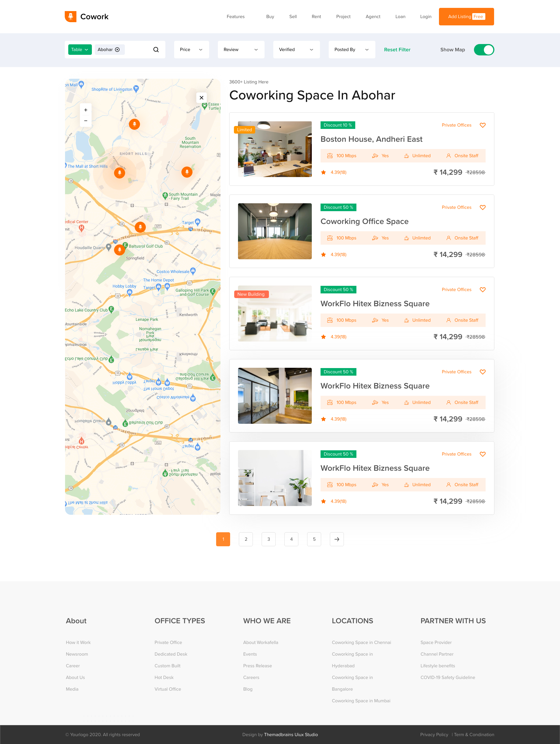The image size is (560, 744).
Task: Zoom out on the map
Action: click(86, 121)
